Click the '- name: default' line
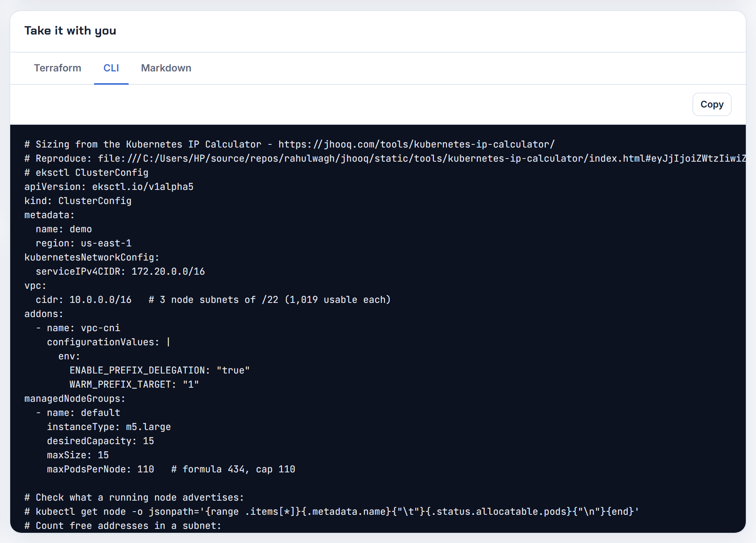The image size is (756, 543). 78,413
